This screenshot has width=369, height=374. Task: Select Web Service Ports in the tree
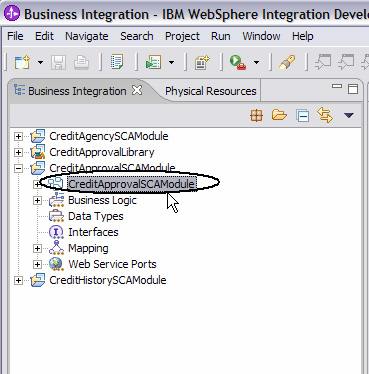click(112, 264)
